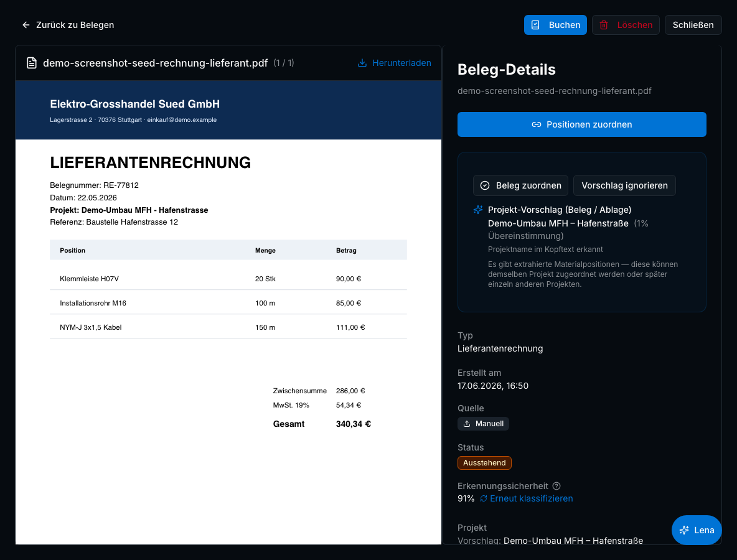Click Datum: 22.05.2026 text
The height and width of the screenshot is (560, 737).
point(83,198)
